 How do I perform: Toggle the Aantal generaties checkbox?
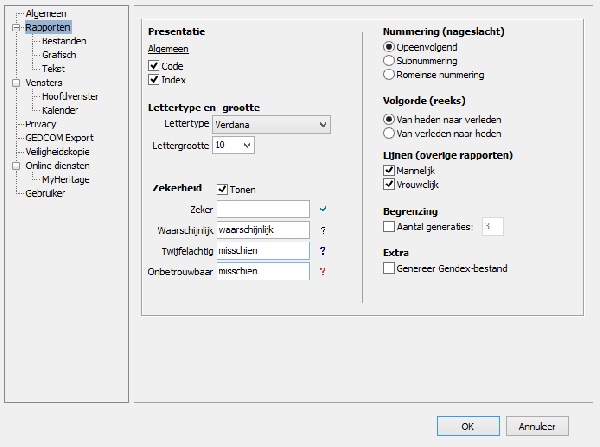389,227
